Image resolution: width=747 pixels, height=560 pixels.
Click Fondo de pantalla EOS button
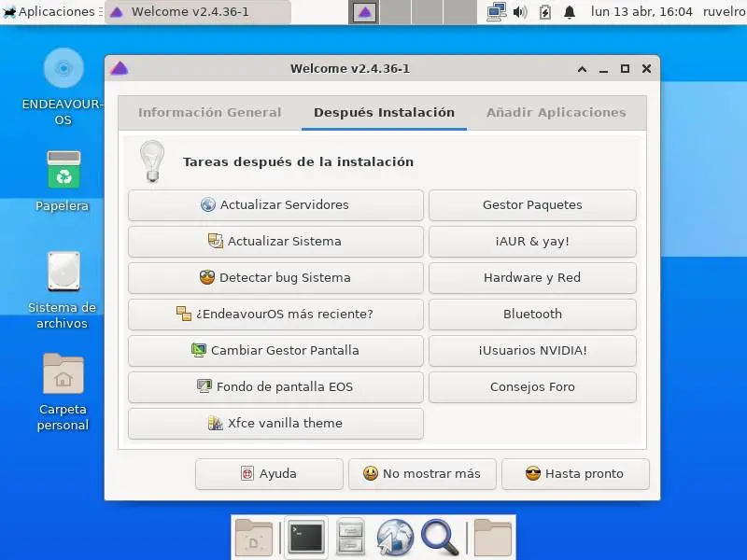point(275,386)
